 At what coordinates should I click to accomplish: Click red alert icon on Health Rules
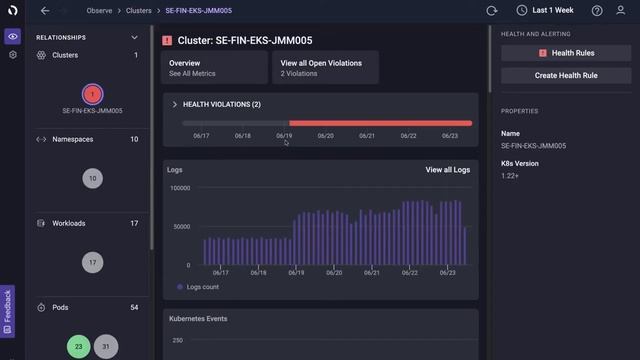(542, 53)
